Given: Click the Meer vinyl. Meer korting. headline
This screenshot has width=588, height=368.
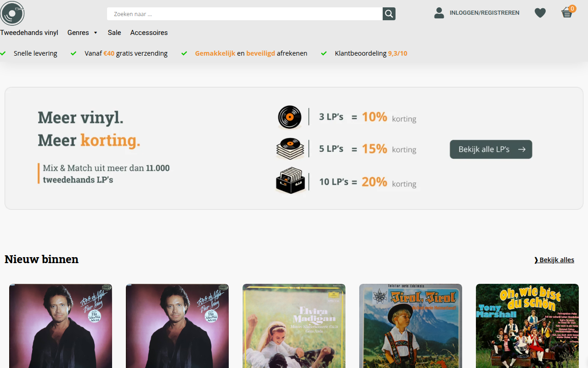Looking at the screenshot, I should pos(89,129).
